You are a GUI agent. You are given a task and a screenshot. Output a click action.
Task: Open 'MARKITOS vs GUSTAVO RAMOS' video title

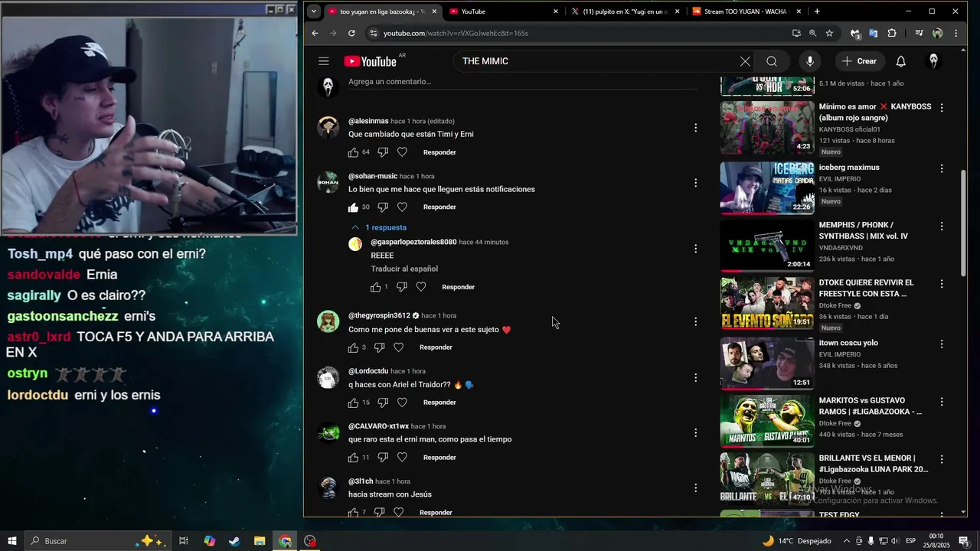pyautogui.click(x=871, y=406)
